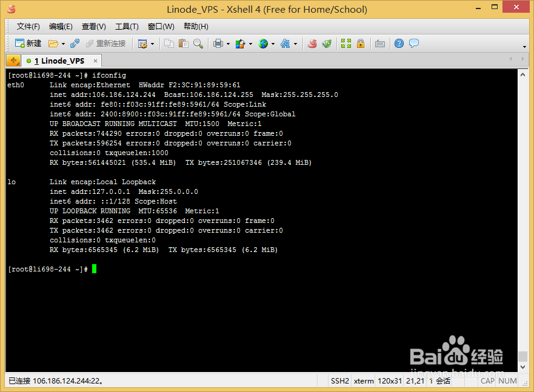
Task: Click the terminal scrollbar thumb
Action: click(522, 357)
